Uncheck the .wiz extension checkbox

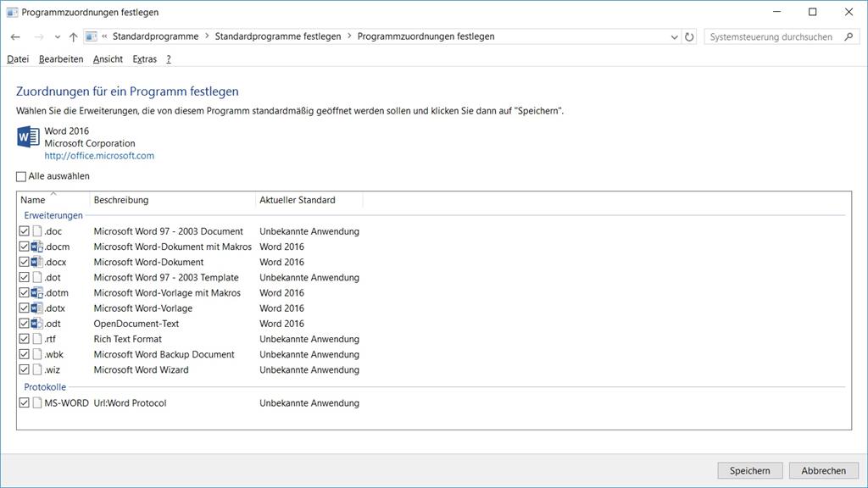pyautogui.click(x=24, y=370)
